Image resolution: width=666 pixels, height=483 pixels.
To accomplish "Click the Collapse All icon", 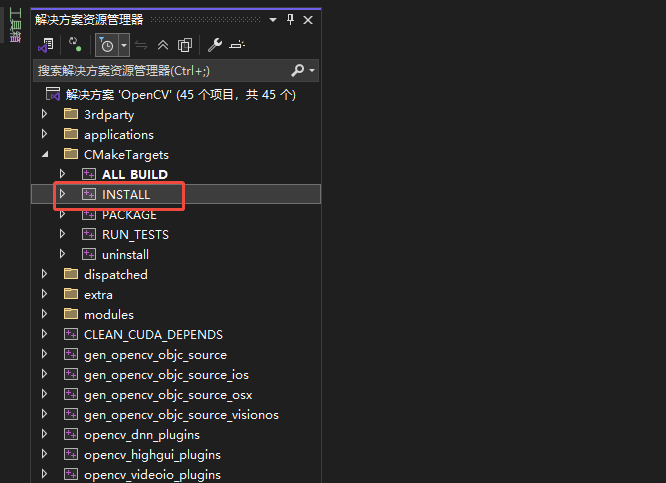I will pos(163,45).
